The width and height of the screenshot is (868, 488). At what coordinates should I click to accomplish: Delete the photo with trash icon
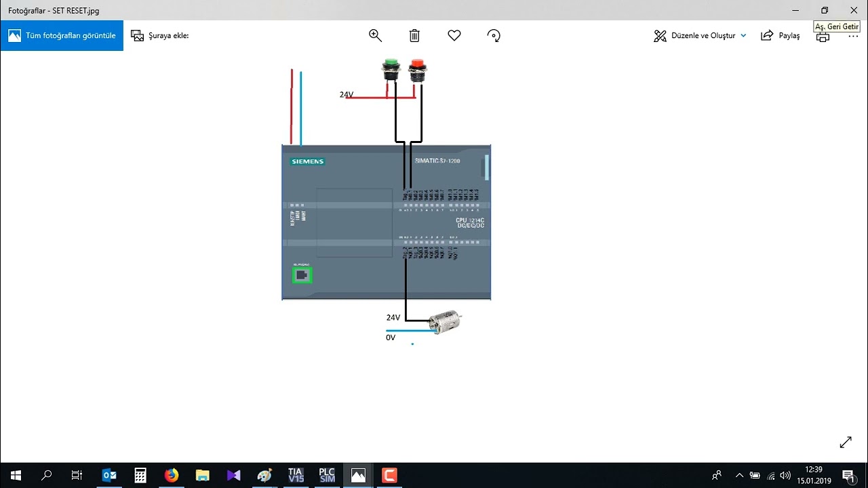point(414,35)
